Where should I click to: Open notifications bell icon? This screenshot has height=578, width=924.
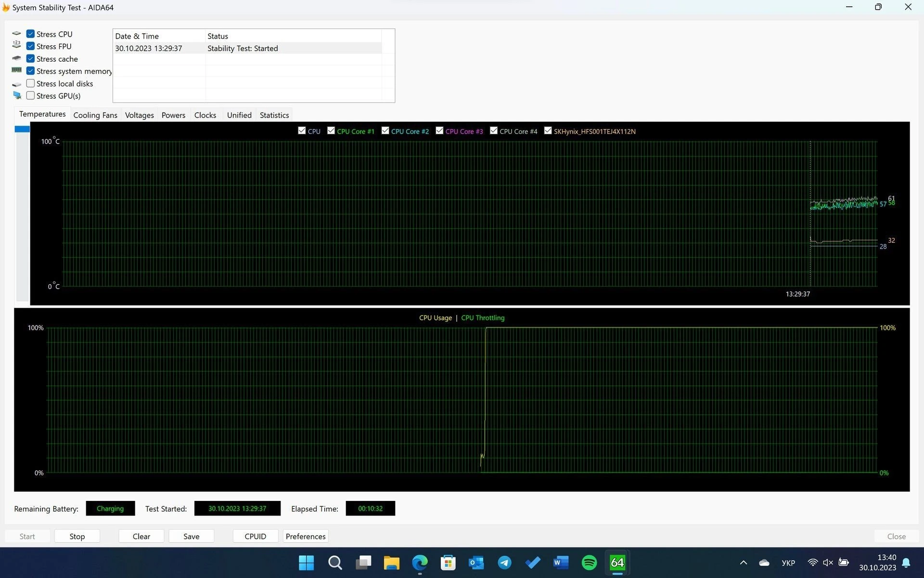click(x=906, y=563)
